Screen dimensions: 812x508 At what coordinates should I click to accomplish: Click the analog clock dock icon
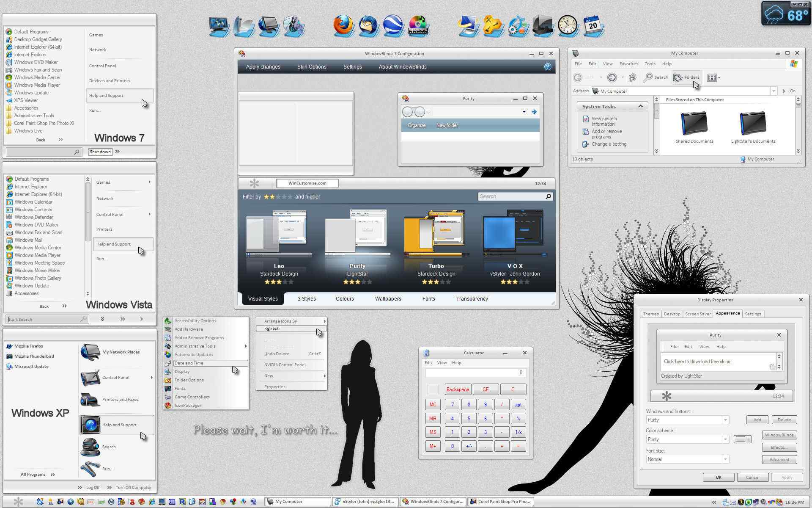[567, 25]
